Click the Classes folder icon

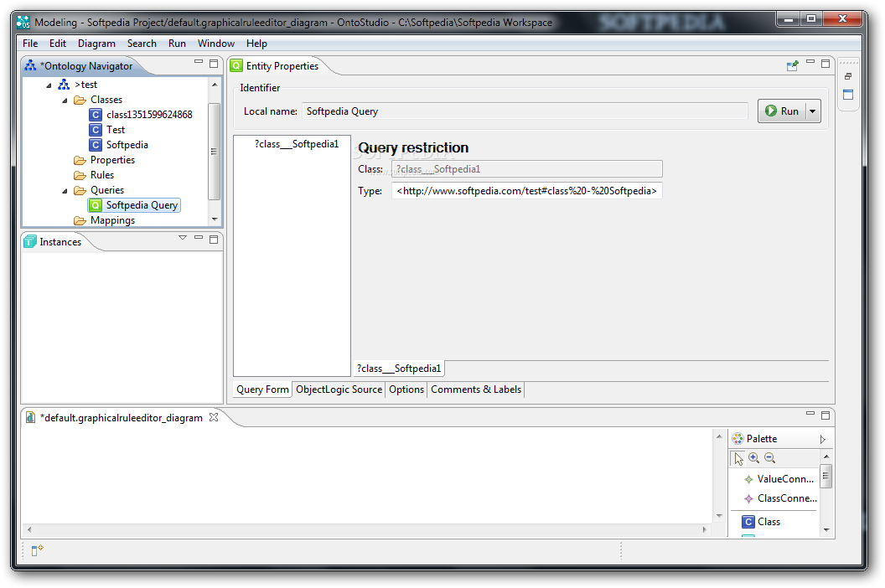coord(80,100)
